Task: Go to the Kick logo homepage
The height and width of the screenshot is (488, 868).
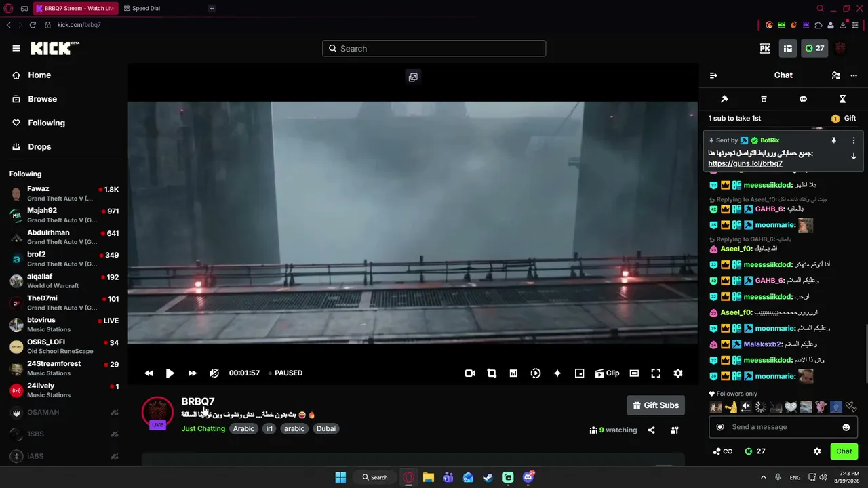Action: click(55, 48)
